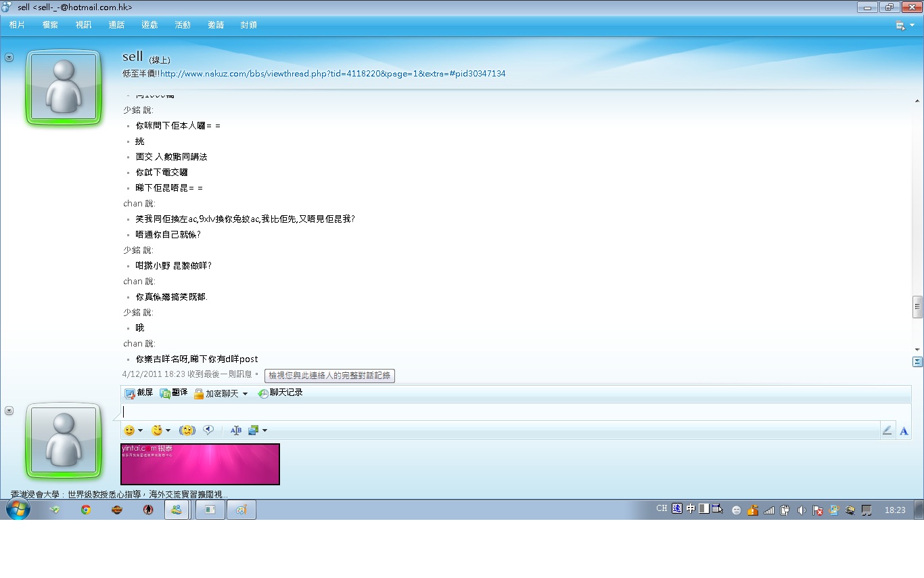
Task: Click the Windows Live Messenger taskbar button
Action: [177, 510]
